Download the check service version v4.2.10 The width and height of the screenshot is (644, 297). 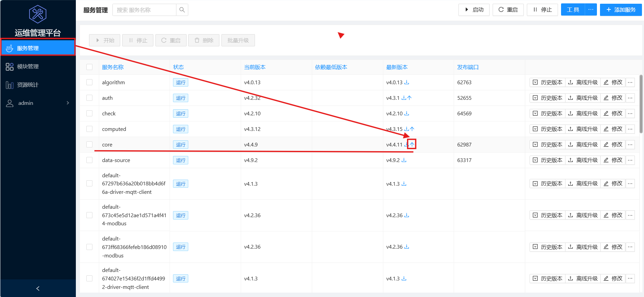407,113
